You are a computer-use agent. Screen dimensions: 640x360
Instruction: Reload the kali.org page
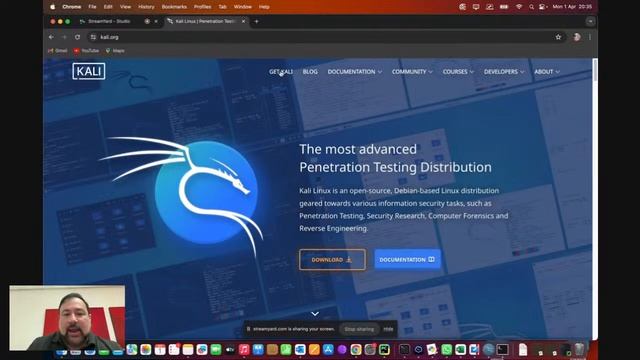(x=77, y=37)
